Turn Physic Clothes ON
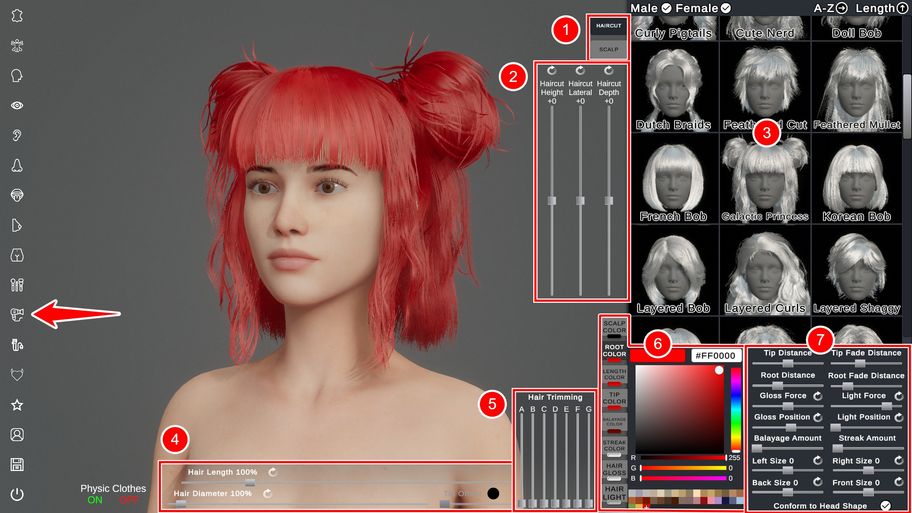The image size is (912, 513). point(95,500)
